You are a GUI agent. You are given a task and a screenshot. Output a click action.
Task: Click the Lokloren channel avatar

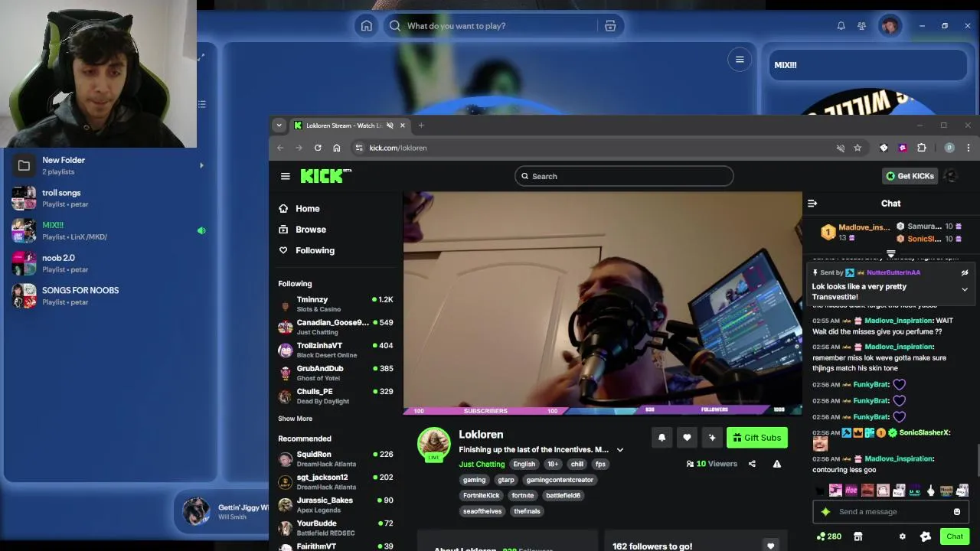pos(433,444)
